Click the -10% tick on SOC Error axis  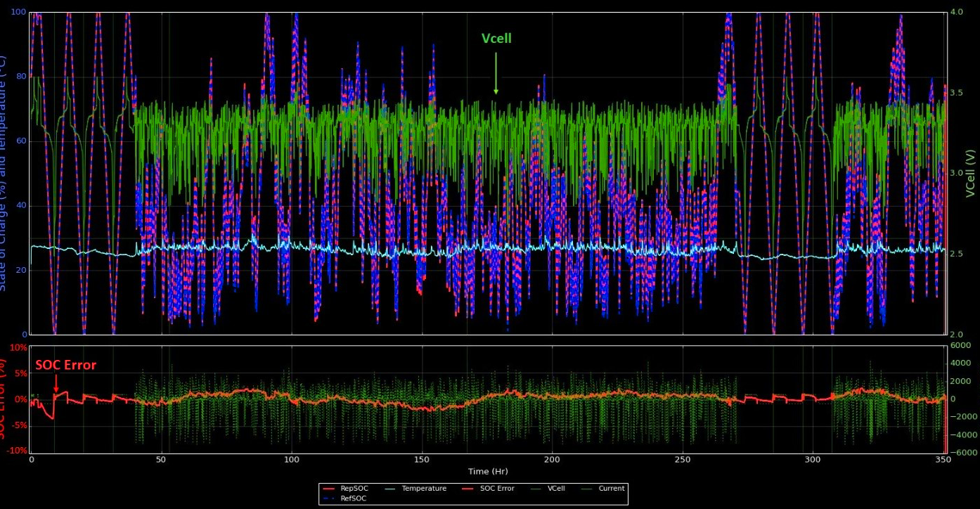click(18, 451)
